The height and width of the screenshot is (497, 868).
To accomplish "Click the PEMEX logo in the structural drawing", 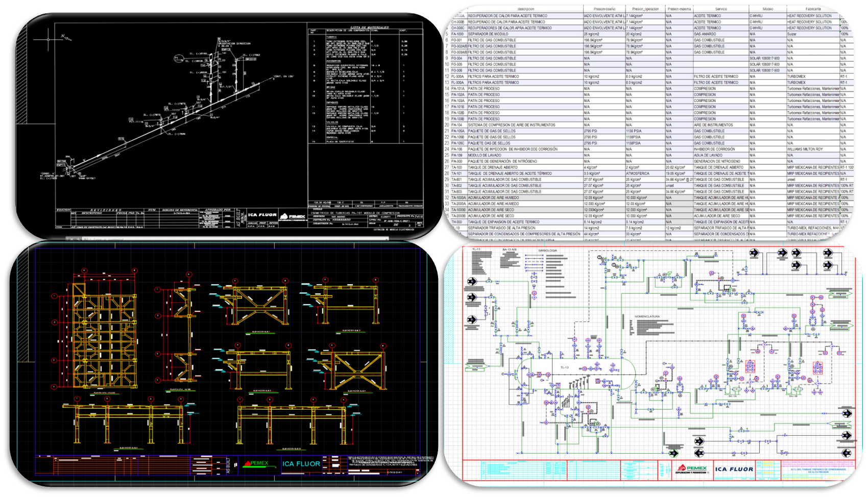I will tap(257, 463).
